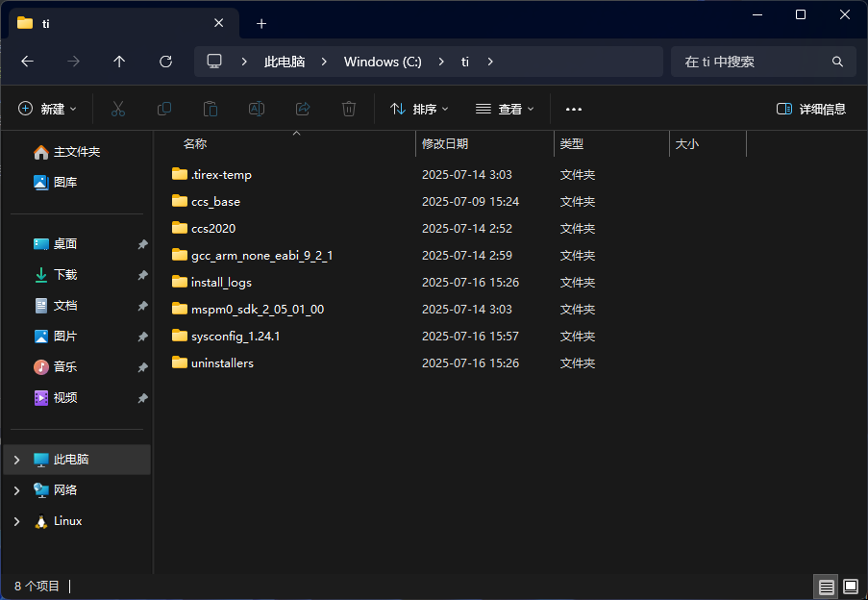Viewport: 868px width, 600px height.
Task: Select the ccs_base folder
Action: [215, 202]
